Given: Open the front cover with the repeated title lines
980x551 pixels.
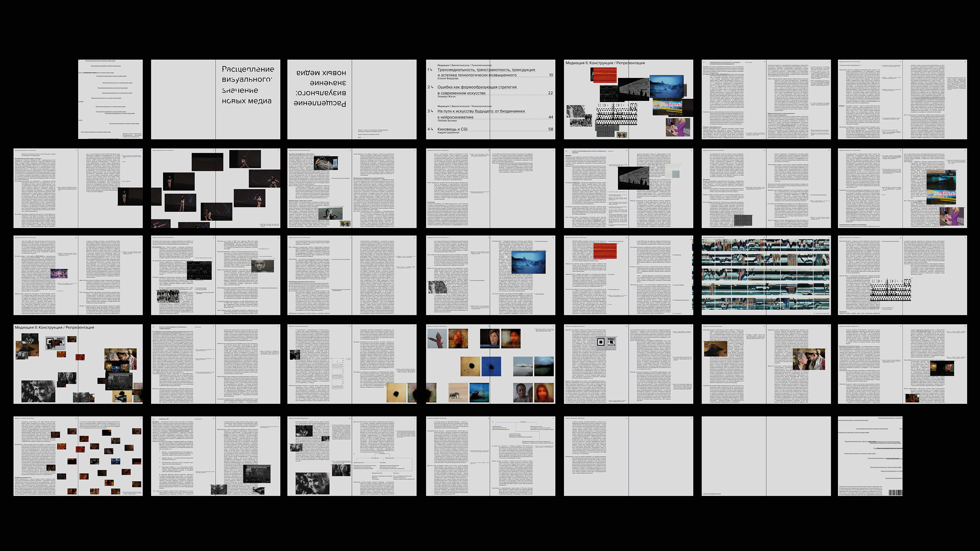Looking at the screenshot, I should (x=110, y=99).
